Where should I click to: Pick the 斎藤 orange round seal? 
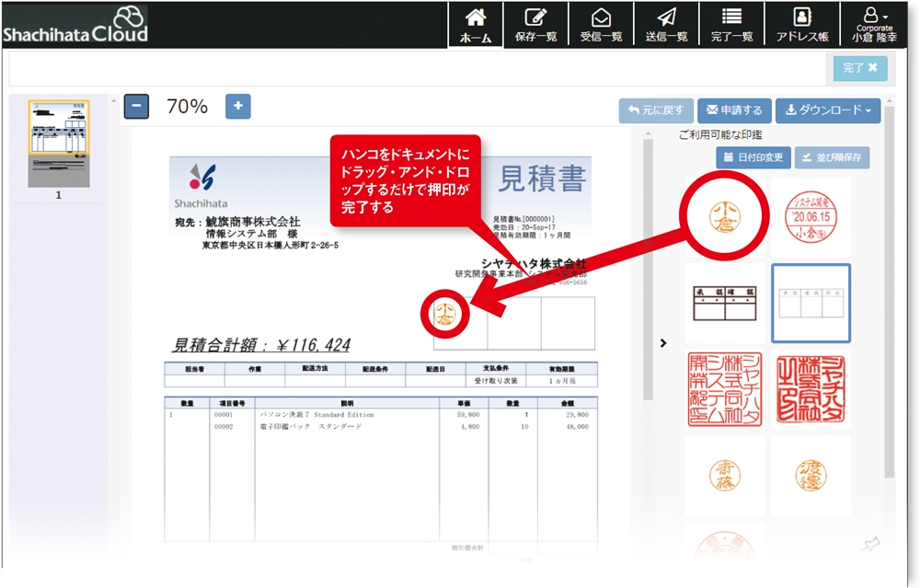[724, 474]
